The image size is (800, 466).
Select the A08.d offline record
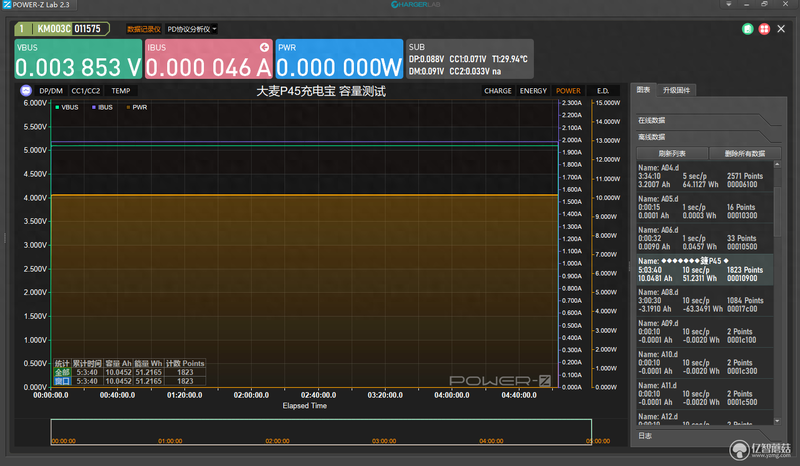705,301
